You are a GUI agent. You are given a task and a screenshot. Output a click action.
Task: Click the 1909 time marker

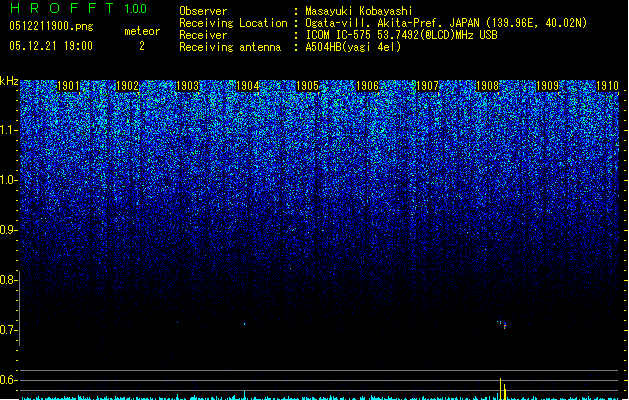click(548, 86)
